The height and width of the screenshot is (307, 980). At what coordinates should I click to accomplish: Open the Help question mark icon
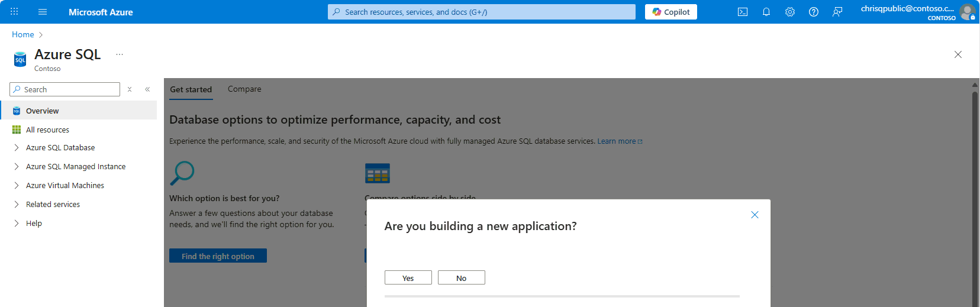814,12
